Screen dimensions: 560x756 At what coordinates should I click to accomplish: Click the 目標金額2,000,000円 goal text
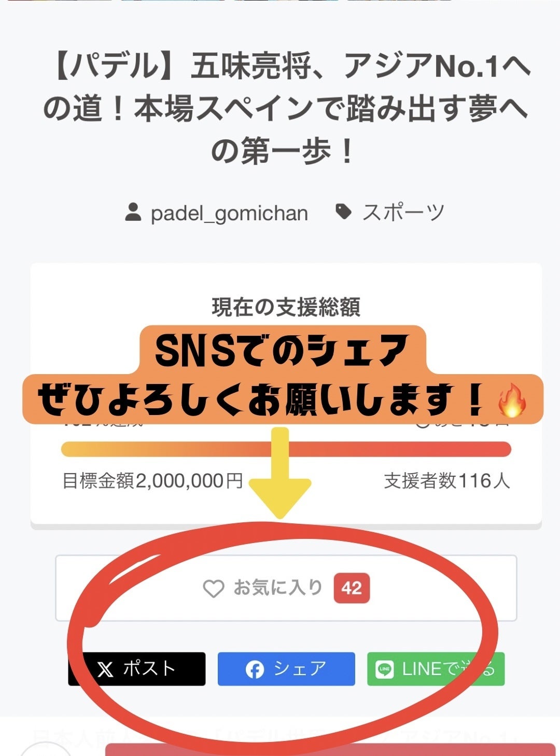point(152,481)
